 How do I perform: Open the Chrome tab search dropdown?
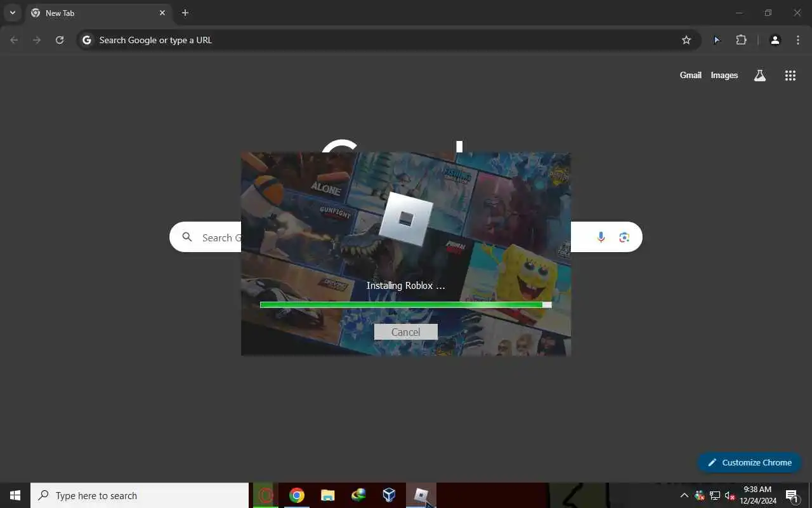coord(12,13)
